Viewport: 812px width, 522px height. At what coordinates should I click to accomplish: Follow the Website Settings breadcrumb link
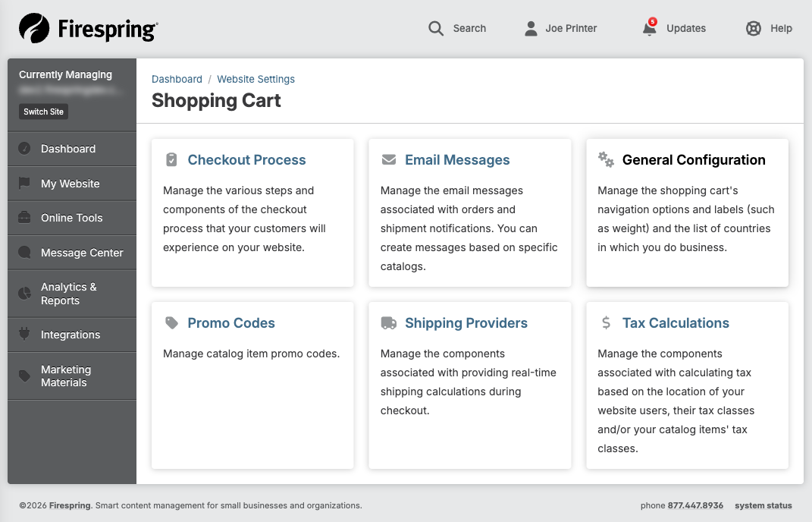pyautogui.click(x=256, y=80)
